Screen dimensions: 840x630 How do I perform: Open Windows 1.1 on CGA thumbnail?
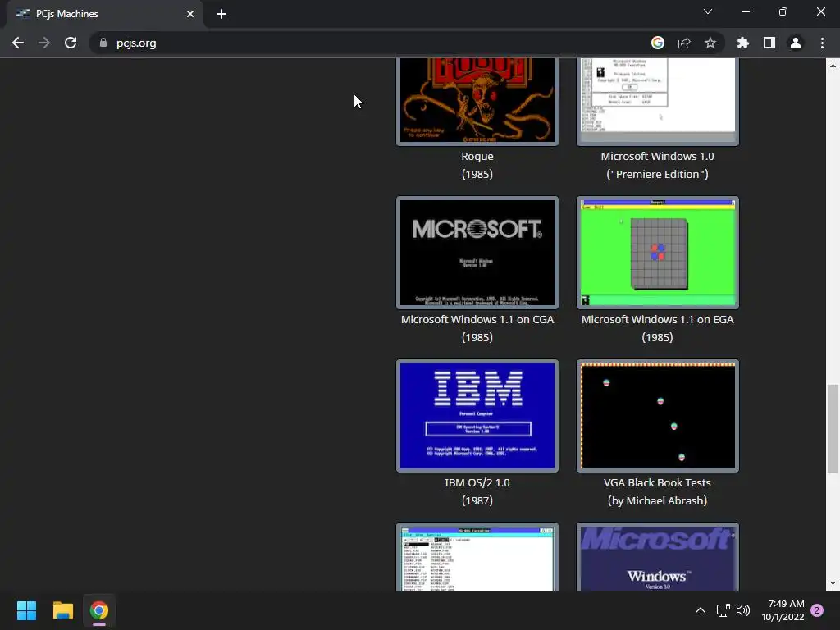(477, 253)
